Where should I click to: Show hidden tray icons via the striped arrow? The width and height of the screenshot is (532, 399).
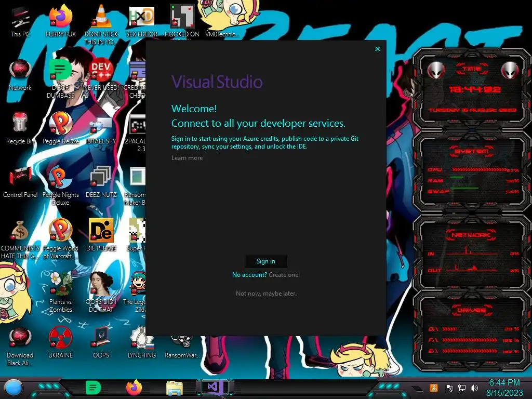point(418,389)
